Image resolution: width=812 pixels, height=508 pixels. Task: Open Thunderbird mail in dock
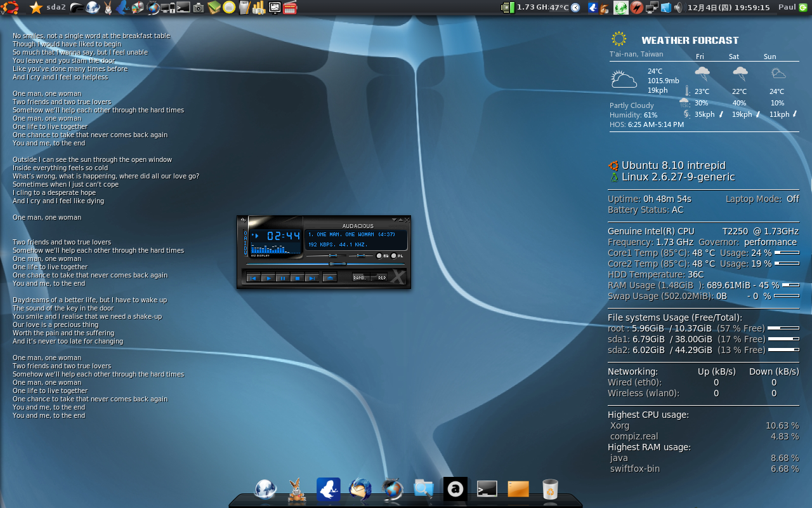pyautogui.click(x=360, y=489)
